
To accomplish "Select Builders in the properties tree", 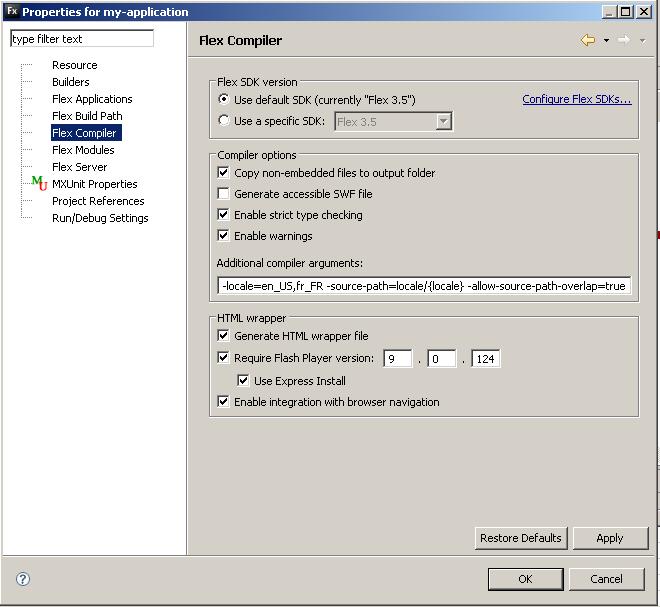I will click(71, 82).
